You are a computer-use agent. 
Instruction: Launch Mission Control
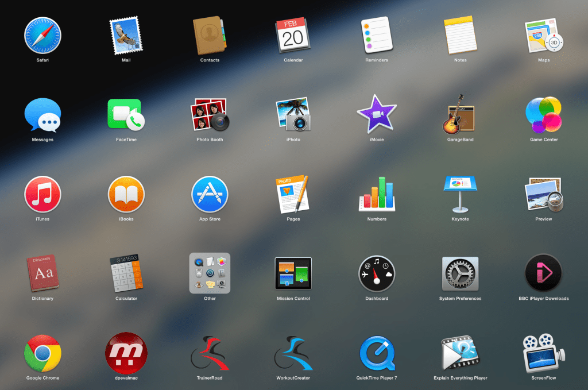tap(293, 273)
